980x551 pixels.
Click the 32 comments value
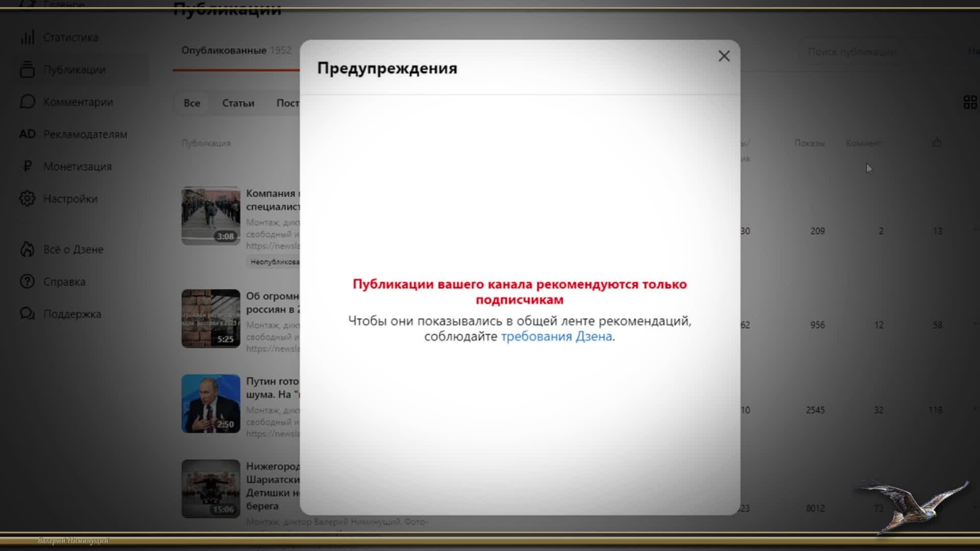click(x=878, y=410)
